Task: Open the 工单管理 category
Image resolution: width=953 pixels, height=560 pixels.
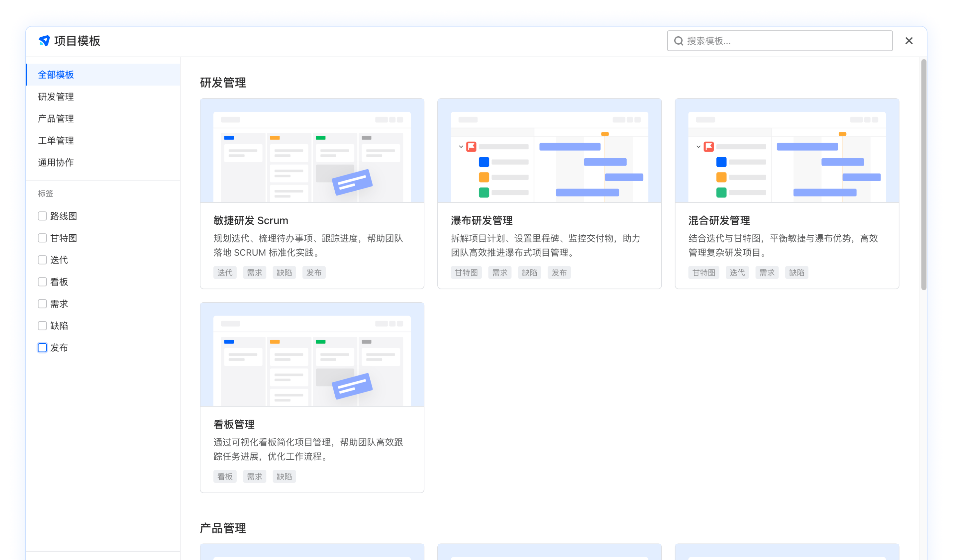Action: tap(103, 141)
